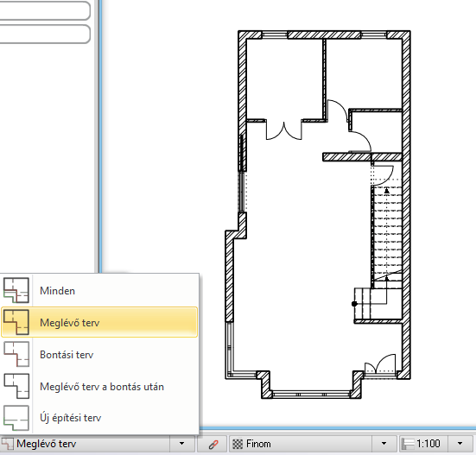Click the plan icon for after-demolition view
The width and height of the screenshot is (476, 455).
click(x=16, y=386)
